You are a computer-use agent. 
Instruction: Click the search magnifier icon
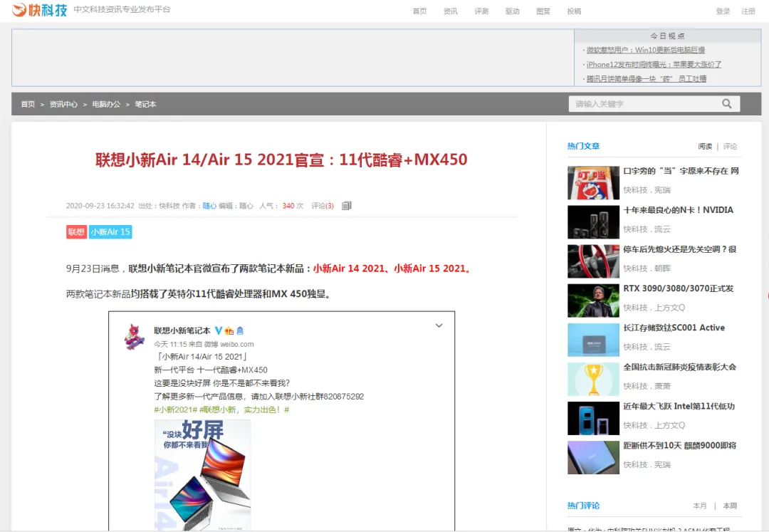(x=727, y=104)
